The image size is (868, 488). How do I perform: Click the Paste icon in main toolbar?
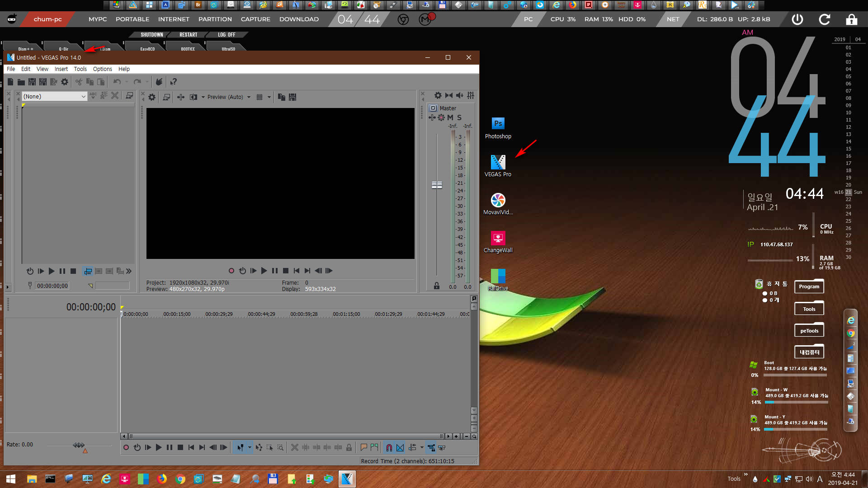100,82
